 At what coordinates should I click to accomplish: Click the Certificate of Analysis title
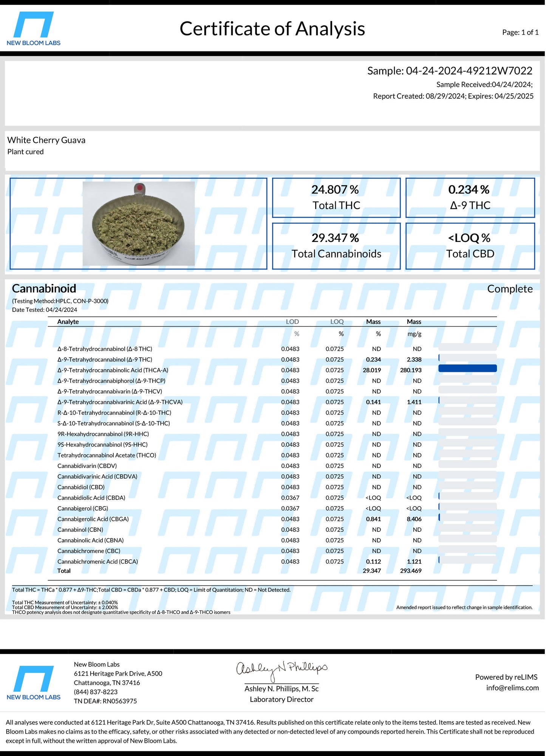tap(272, 29)
